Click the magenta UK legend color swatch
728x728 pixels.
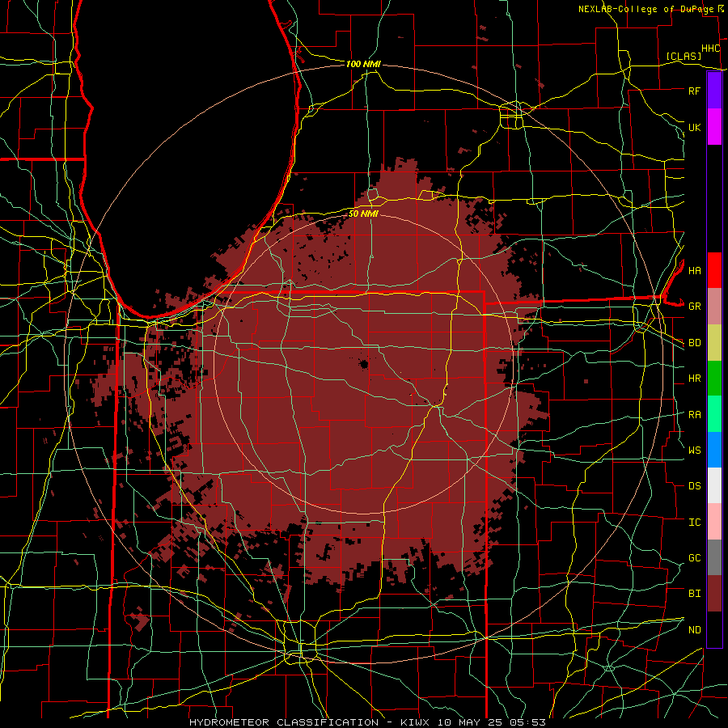point(714,127)
